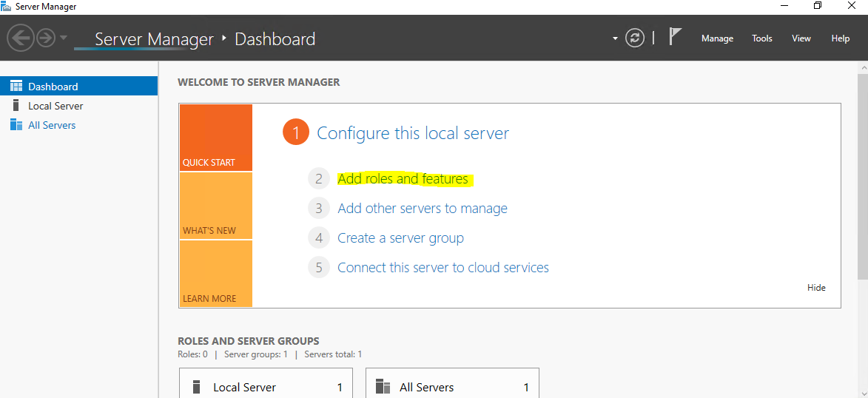Select Dashboard in the left navigation

(78, 87)
